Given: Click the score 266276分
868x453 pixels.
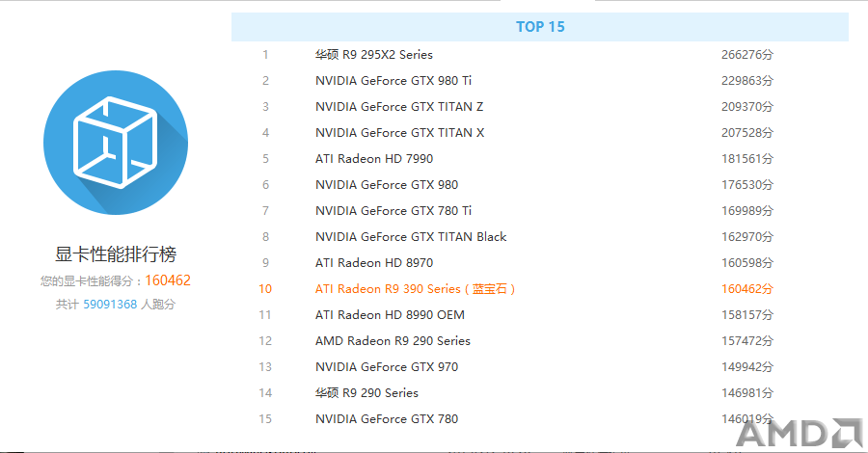Looking at the screenshot, I should 747,55.
